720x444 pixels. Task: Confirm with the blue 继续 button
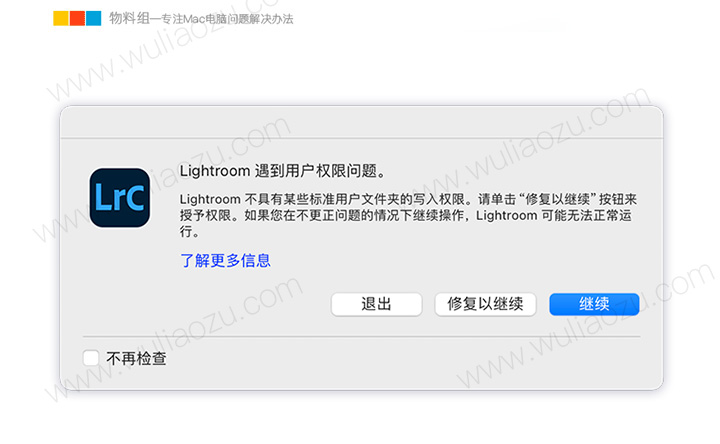click(594, 304)
